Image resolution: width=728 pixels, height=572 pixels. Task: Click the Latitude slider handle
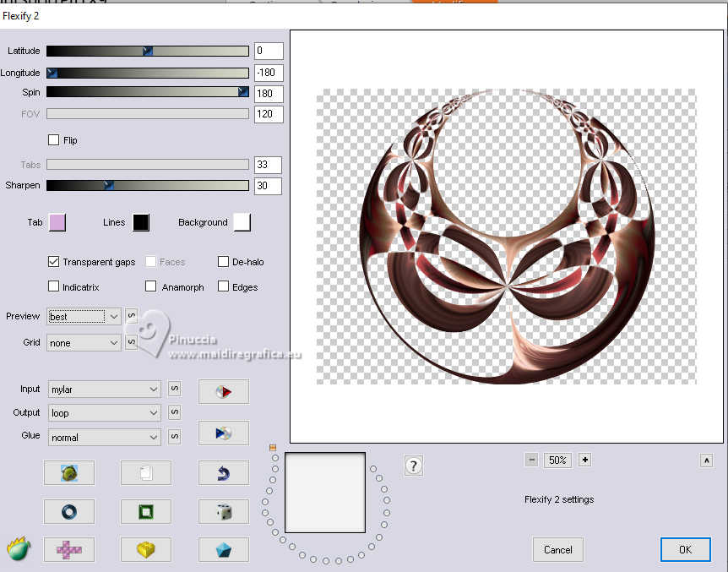[148, 51]
